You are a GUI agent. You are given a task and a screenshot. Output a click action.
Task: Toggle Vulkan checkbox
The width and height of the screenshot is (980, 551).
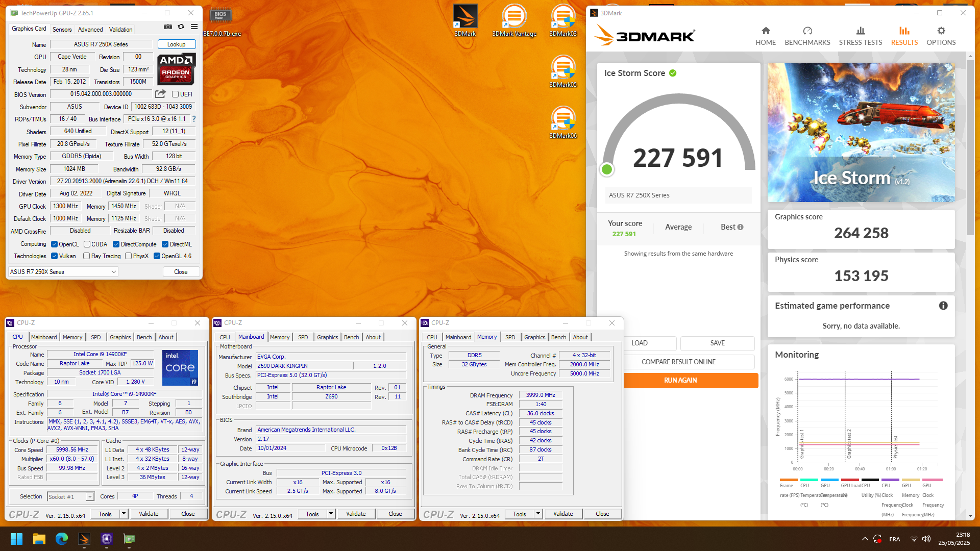[x=54, y=256]
